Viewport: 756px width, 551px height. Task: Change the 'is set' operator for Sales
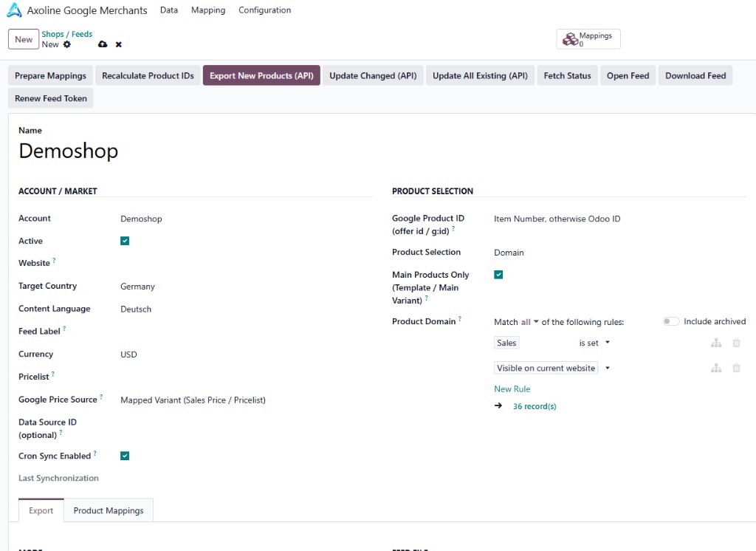[594, 343]
